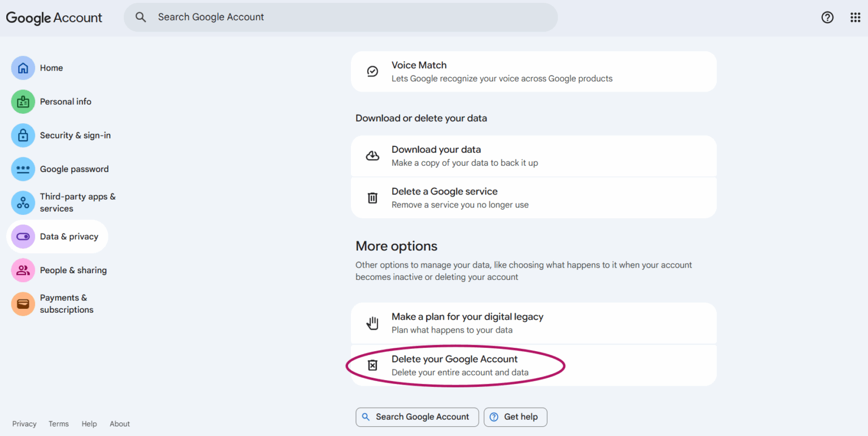Click the Voice Match checkmark icon
The width and height of the screenshot is (868, 436).
372,71
